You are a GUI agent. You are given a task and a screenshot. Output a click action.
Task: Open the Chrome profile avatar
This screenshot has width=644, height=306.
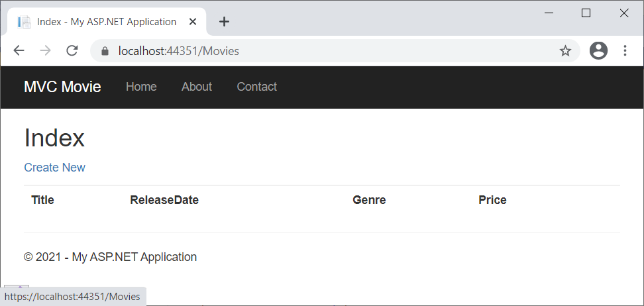pos(598,51)
